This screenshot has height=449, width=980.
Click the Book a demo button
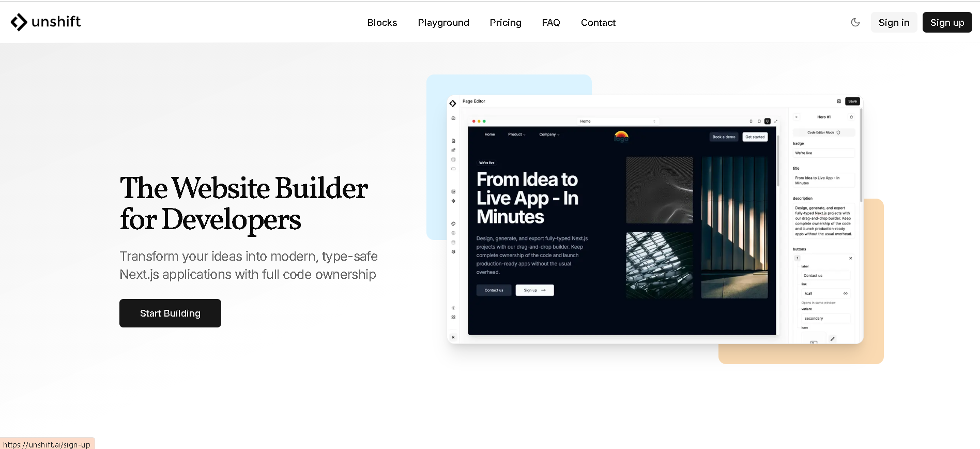pyautogui.click(x=724, y=137)
